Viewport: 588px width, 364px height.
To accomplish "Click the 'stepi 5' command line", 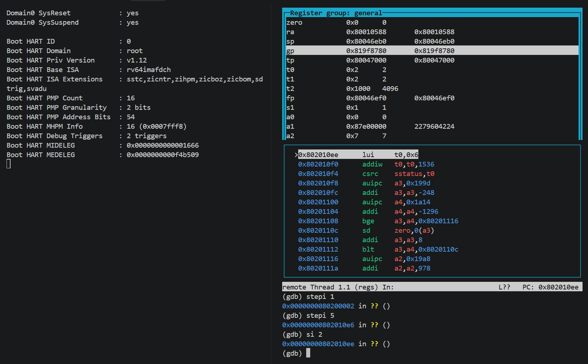I will [x=308, y=316].
